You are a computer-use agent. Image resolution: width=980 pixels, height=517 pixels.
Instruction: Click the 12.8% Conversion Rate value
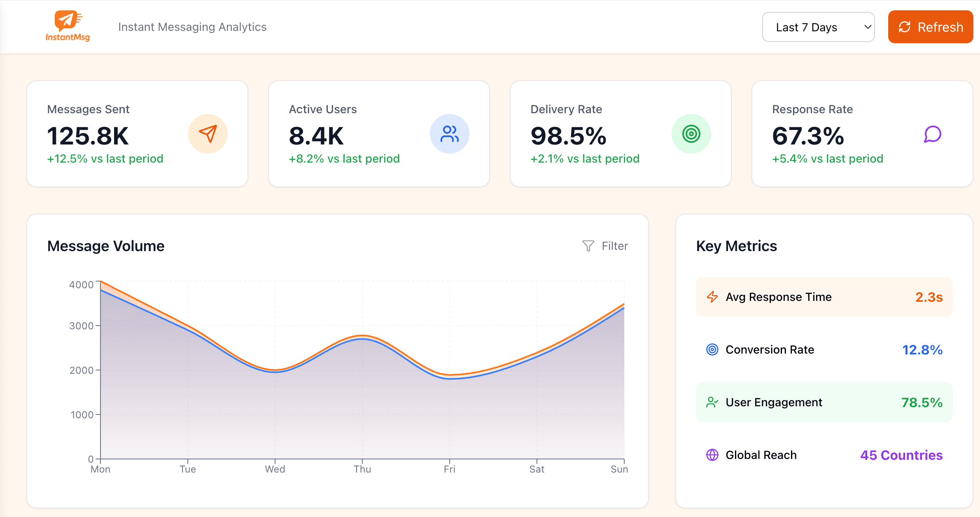point(922,349)
